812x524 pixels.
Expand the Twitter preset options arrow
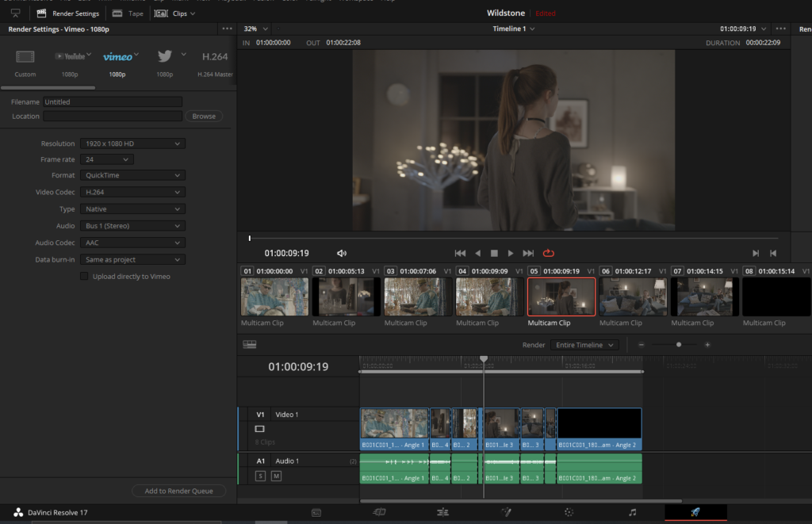coord(183,55)
